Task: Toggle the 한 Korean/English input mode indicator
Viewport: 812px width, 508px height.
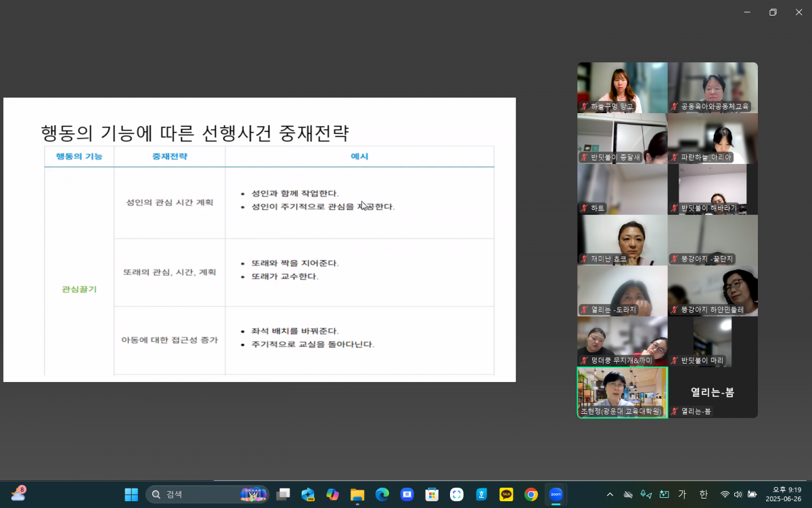Action: [703, 494]
